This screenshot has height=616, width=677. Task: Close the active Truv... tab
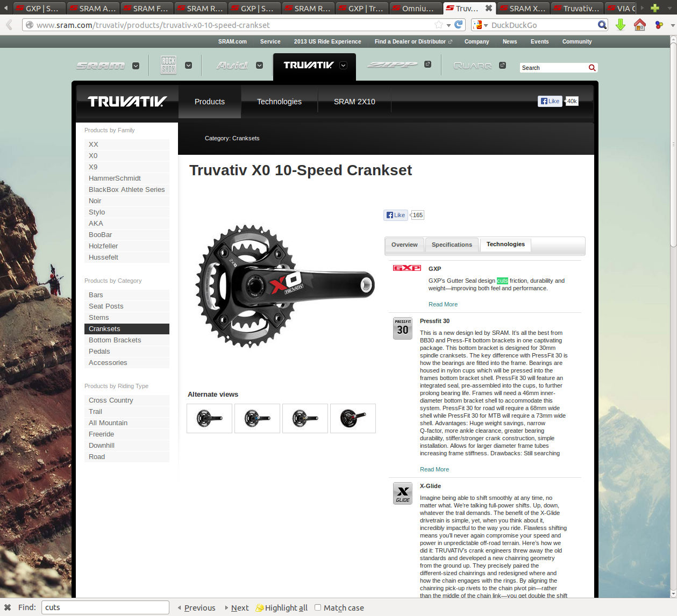coord(488,8)
